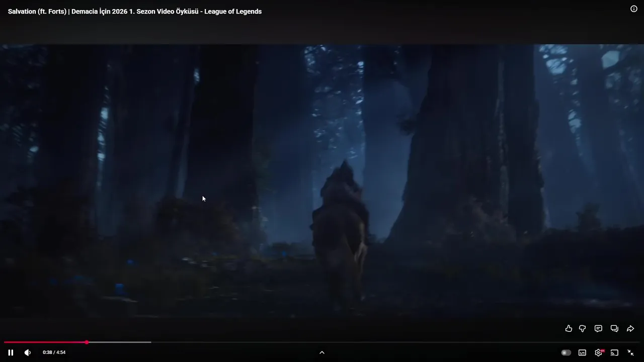Toggle the autoplay switch

tap(566, 352)
